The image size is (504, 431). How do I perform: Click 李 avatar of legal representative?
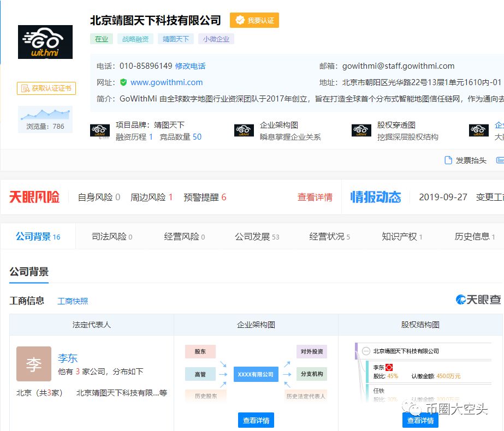pos(34,364)
